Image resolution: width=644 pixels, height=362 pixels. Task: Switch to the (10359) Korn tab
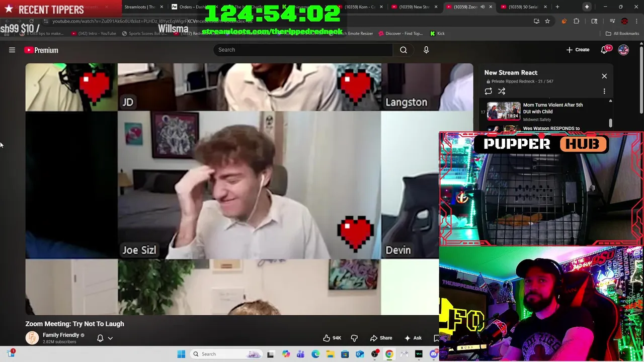(360, 7)
